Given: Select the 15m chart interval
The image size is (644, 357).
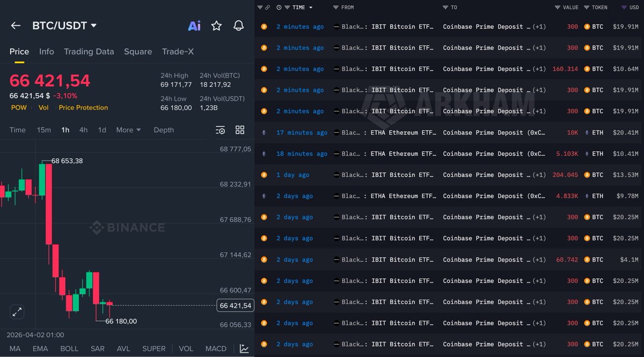Looking at the screenshot, I should (44, 130).
